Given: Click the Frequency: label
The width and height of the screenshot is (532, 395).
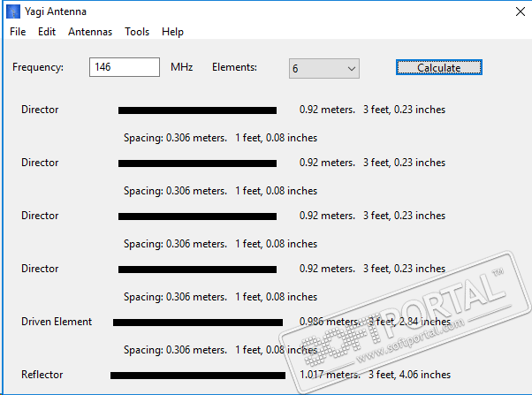Looking at the screenshot, I should [38, 67].
